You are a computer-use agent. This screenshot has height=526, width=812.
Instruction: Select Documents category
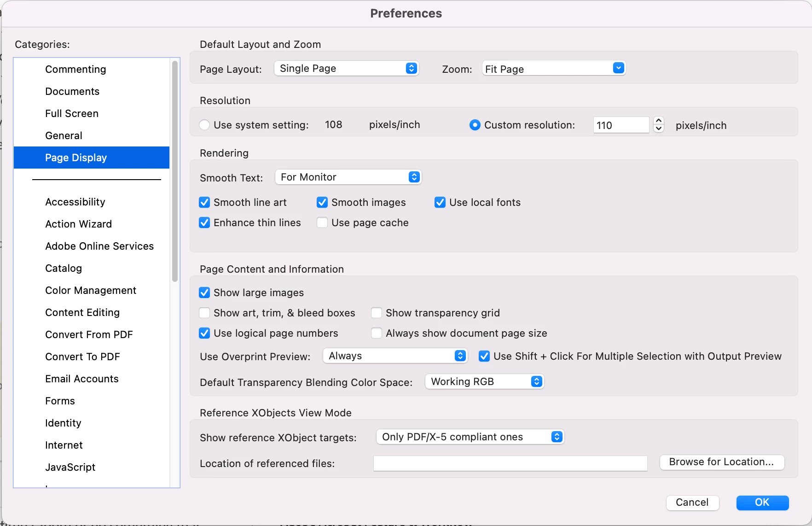(x=92, y=91)
